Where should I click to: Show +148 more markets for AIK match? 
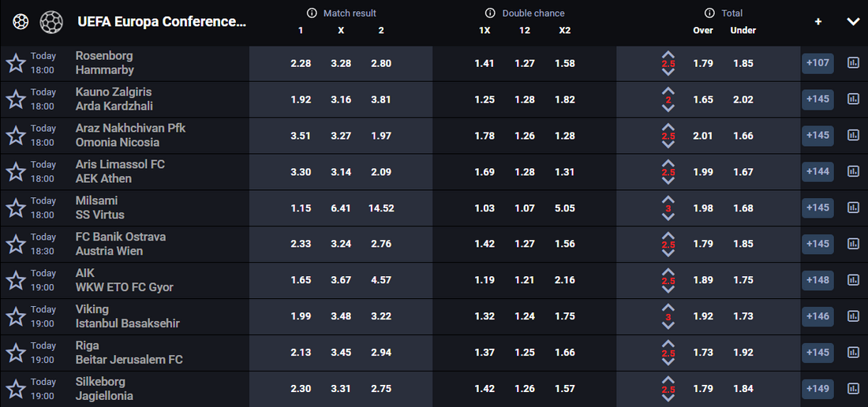click(817, 280)
